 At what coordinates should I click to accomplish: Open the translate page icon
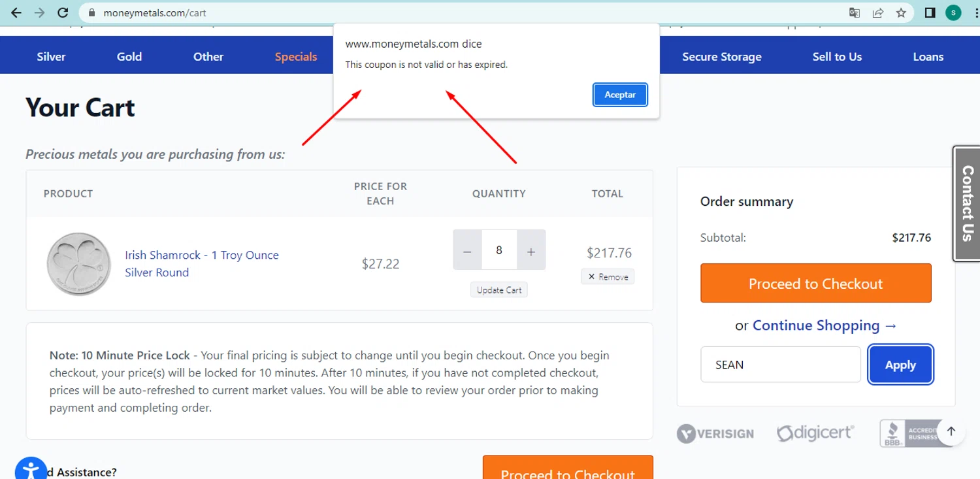pyautogui.click(x=854, y=12)
